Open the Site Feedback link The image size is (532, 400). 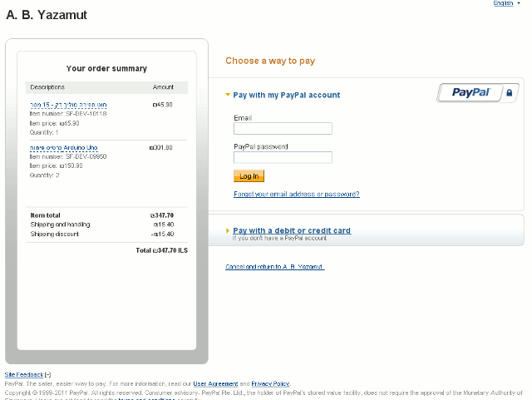(24, 374)
